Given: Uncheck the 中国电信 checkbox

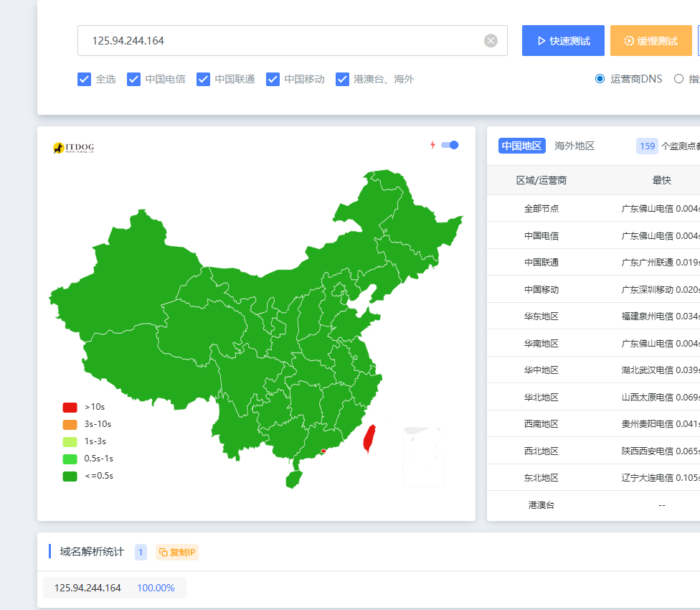Looking at the screenshot, I should click(133, 79).
